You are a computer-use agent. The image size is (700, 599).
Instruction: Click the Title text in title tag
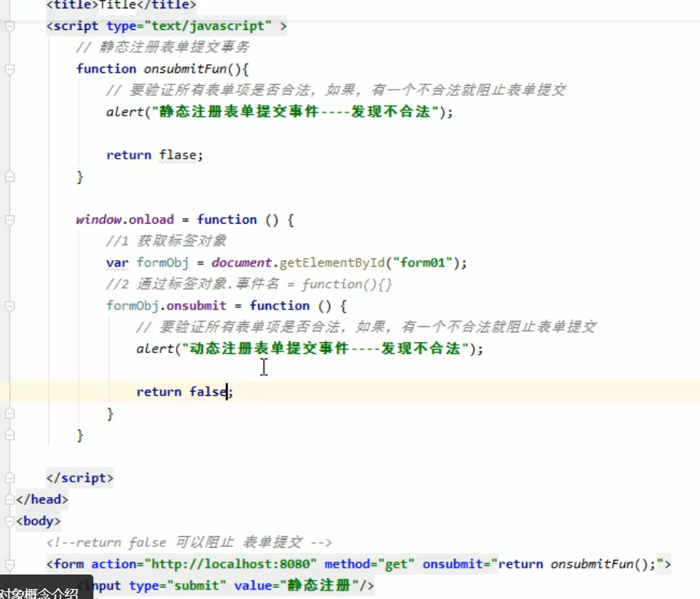117,5
